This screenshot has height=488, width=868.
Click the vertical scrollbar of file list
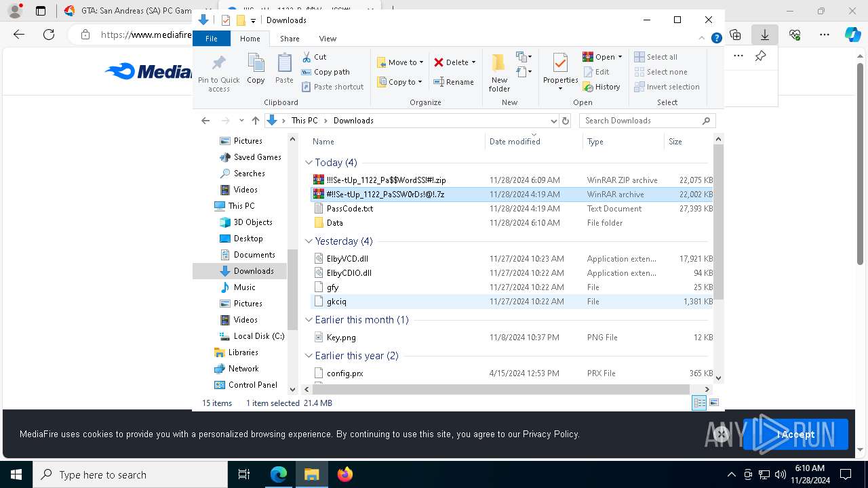click(x=718, y=222)
